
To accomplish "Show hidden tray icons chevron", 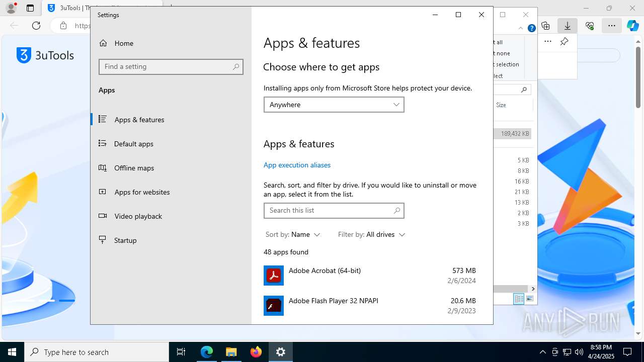I will tap(542, 352).
